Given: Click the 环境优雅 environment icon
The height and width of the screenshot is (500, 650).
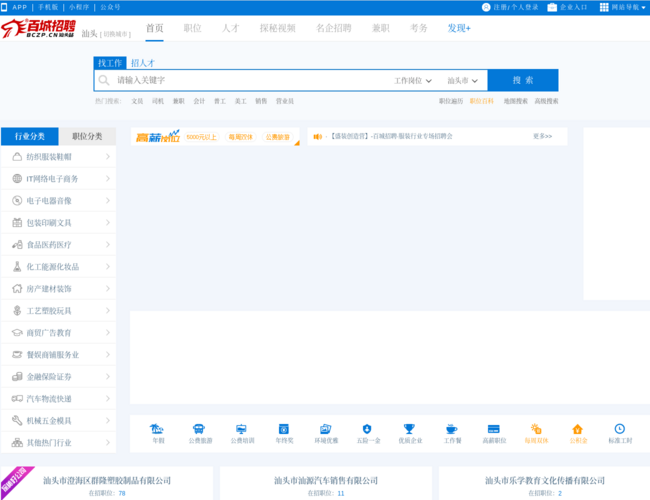Looking at the screenshot, I should pos(326,429).
